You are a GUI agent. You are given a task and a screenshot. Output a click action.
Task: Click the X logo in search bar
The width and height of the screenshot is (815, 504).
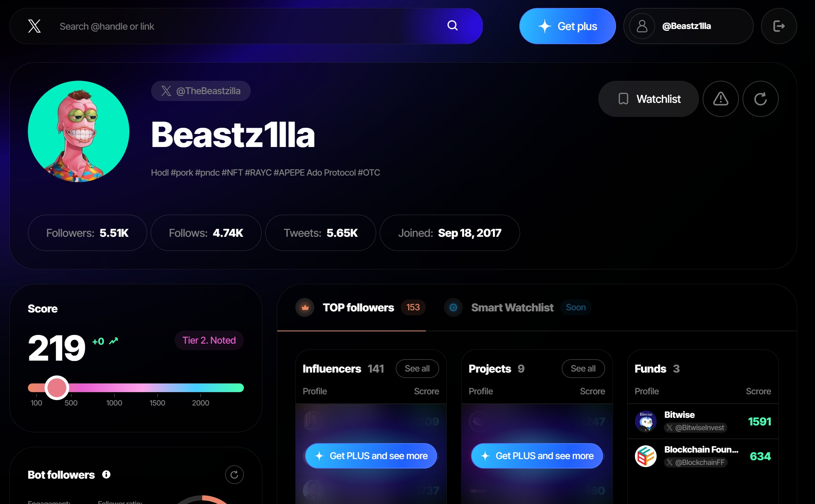pyautogui.click(x=34, y=26)
